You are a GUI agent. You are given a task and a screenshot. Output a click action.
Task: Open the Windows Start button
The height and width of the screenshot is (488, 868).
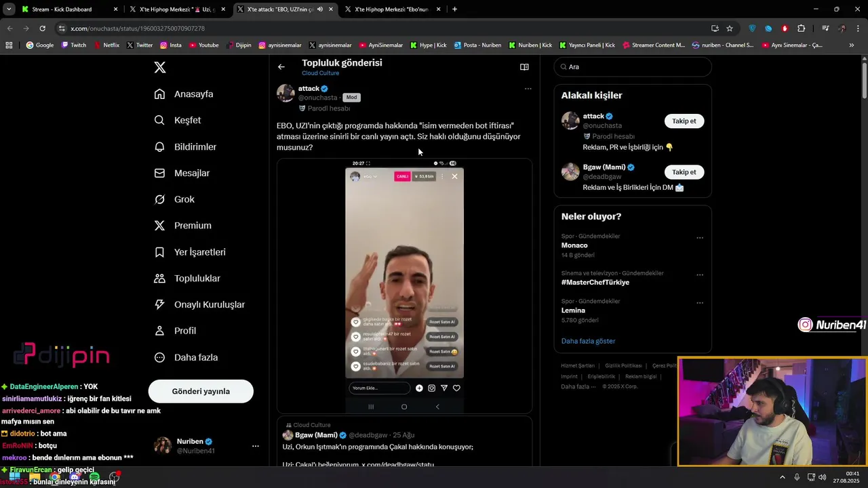14,477
